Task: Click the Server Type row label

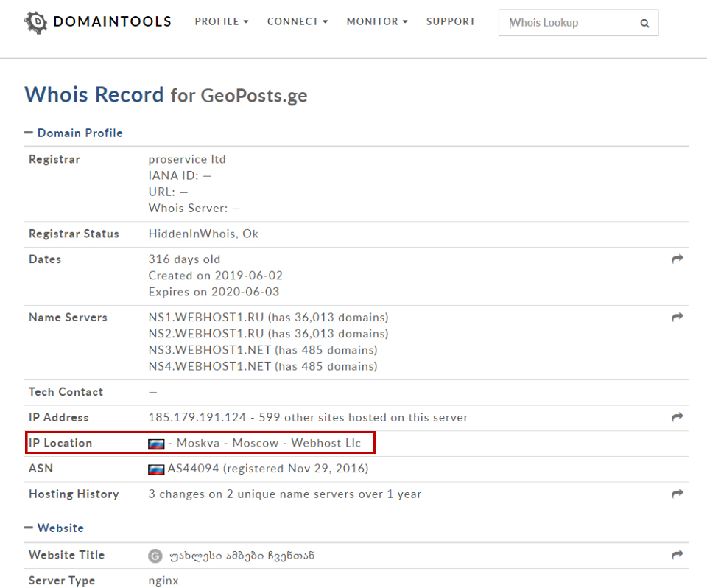Action: point(62,581)
